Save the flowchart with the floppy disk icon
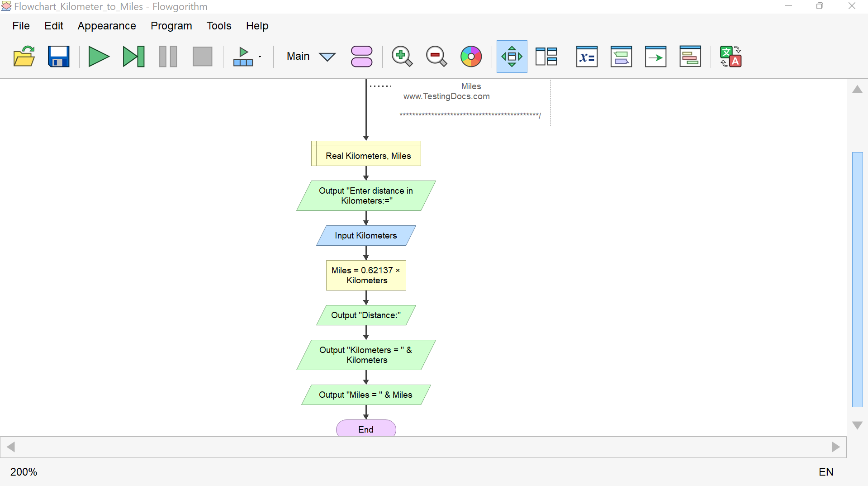 pyautogui.click(x=59, y=57)
